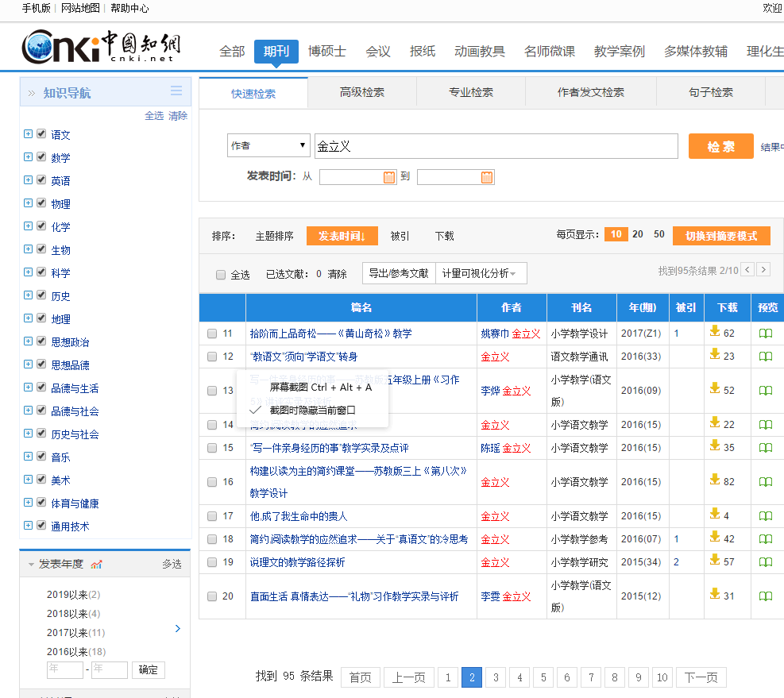
Task: Collapse the 发表年度 filter section
Action: 31,565
